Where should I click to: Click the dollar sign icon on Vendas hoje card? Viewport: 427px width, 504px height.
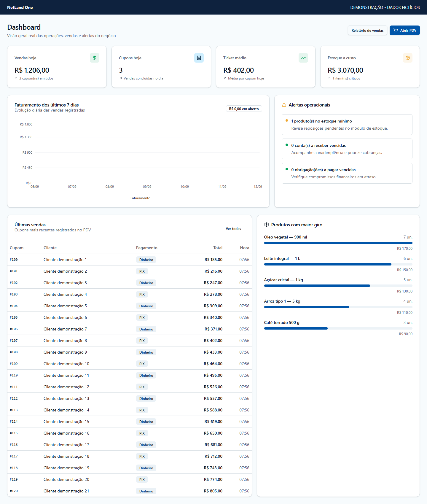pyautogui.click(x=95, y=58)
